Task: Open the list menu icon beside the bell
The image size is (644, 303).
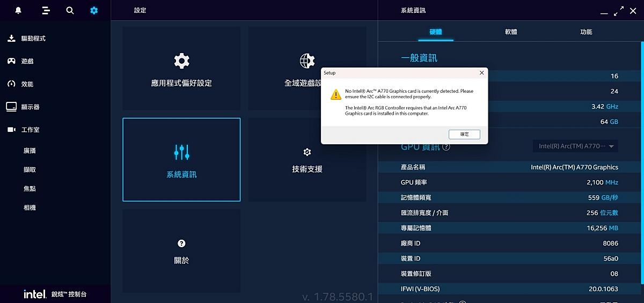Action: (46, 10)
